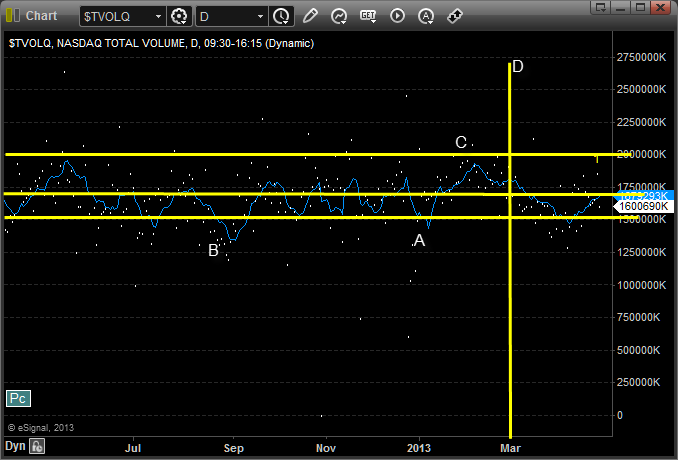Open the studies chart-line menu
This screenshot has width=678, height=460.
(339, 16)
